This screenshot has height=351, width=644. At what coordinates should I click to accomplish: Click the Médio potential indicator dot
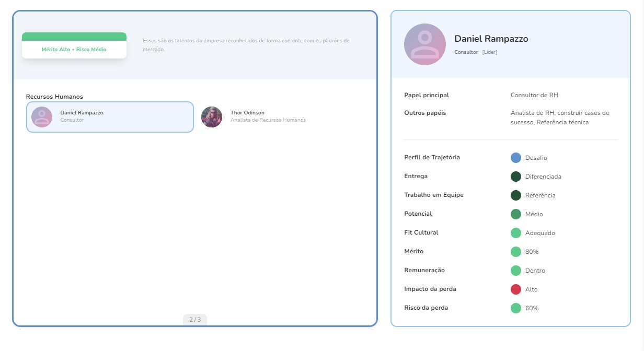(x=516, y=214)
